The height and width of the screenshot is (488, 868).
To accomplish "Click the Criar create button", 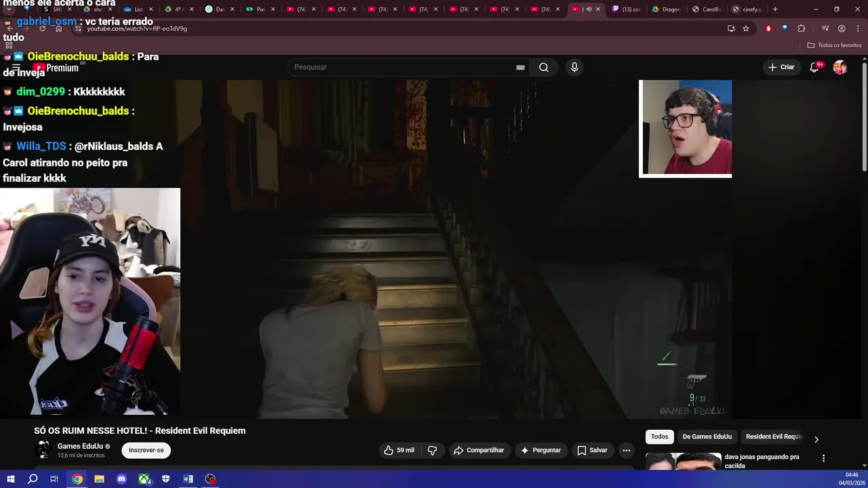I will (x=781, y=67).
